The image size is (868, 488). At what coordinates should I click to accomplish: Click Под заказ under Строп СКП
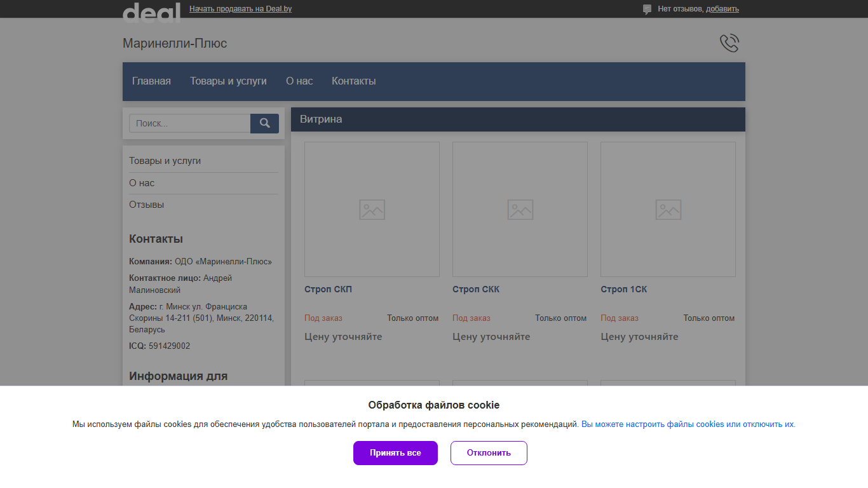point(323,318)
